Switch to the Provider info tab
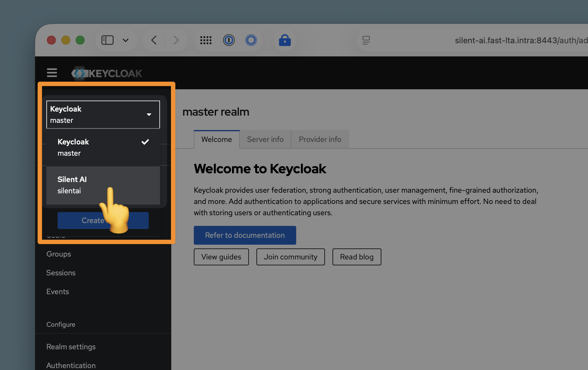The width and height of the screenshot is (588, 370). 320,139
